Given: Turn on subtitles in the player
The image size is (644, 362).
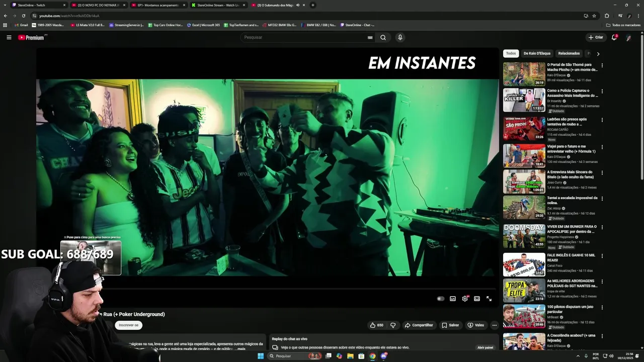Looking at the screenshot, I should (x=453, y=299).
